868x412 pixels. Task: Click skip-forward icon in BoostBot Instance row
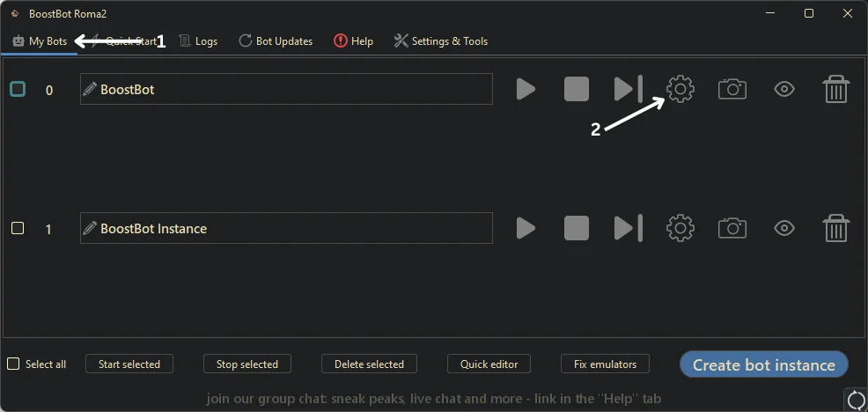[629, 228]
